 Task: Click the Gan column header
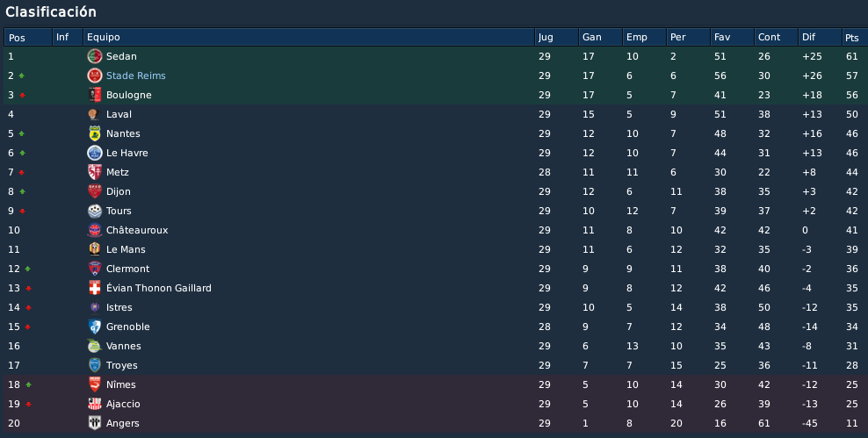pyautogui.click(x=600, y=37)
